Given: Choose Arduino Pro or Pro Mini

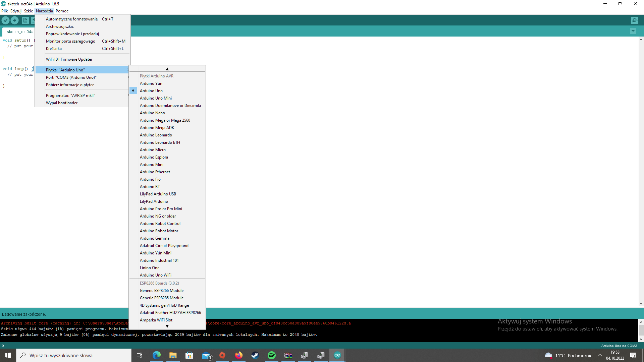Looking at the screenshot, I should tap(167, 209).
